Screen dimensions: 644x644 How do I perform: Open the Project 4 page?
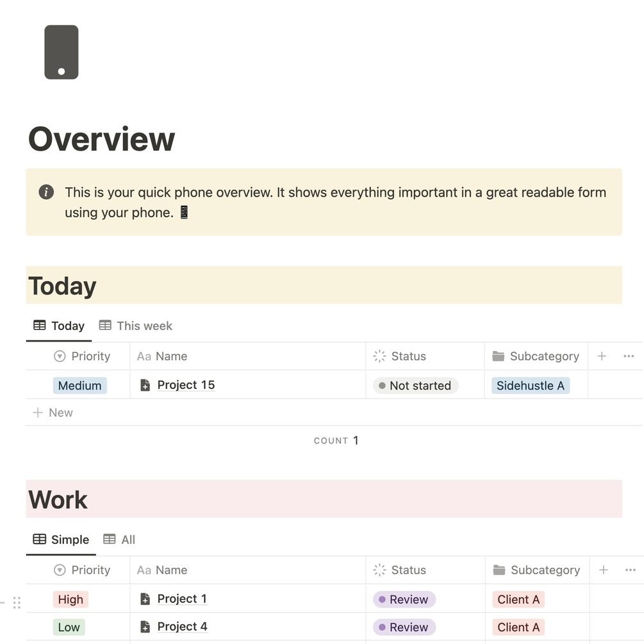coord(182,627)
